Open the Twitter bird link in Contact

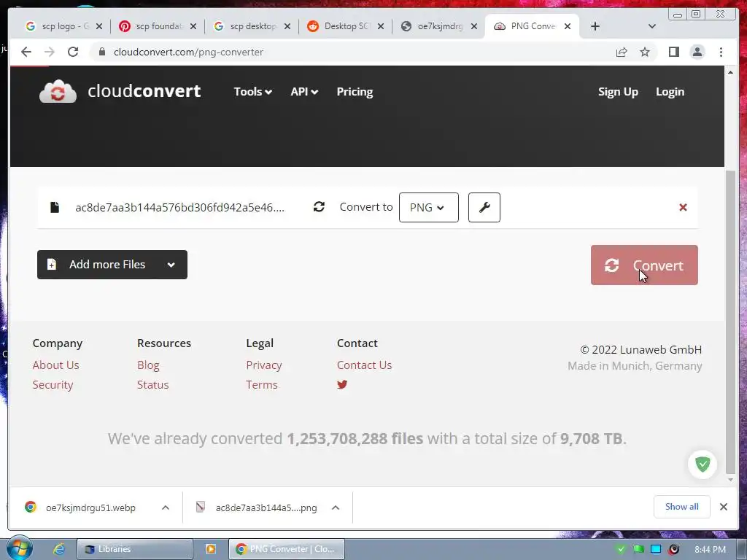click(342, 384)
